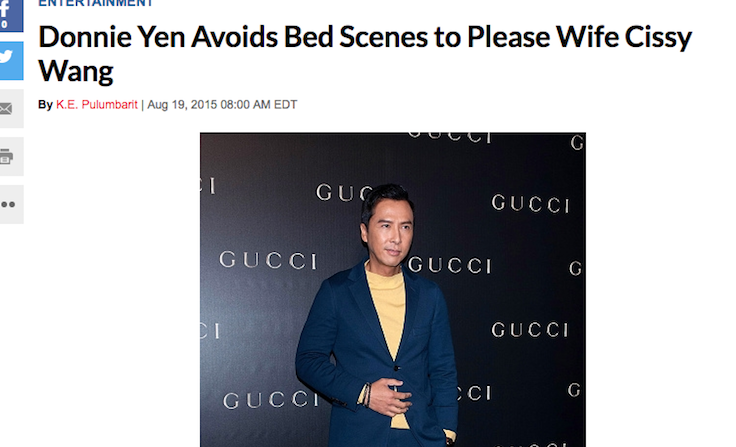Open author K.E. Pulumbarit's page
The image size is (736, 447).
pyautogui.click(x=97, y=104)
